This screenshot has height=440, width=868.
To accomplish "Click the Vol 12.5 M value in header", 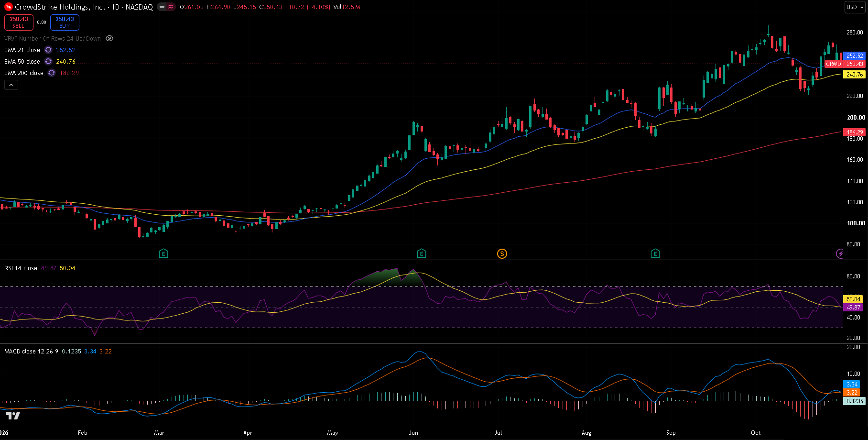I will [x=347, y=7].
